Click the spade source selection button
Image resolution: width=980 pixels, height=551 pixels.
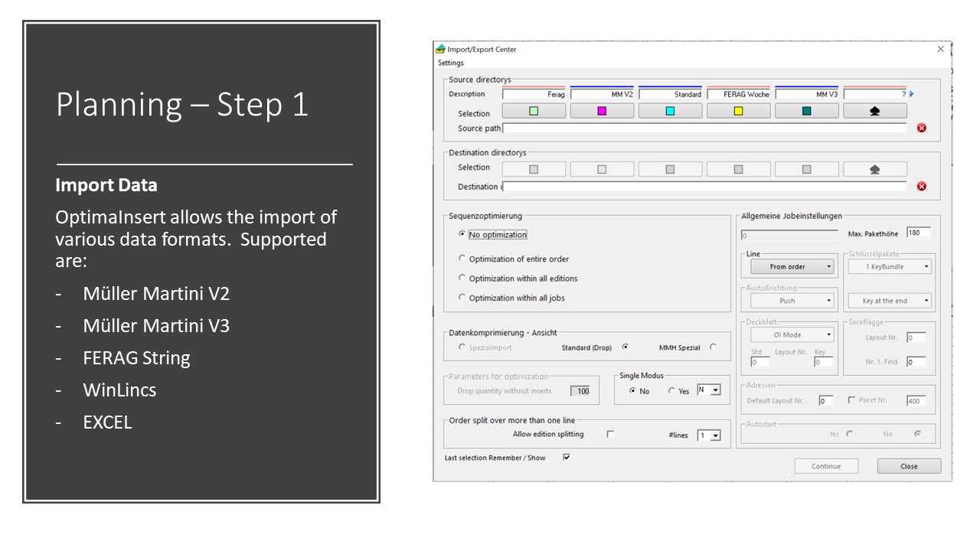875,111
